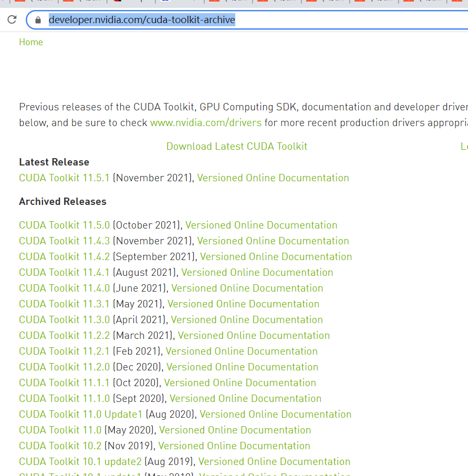Select CUDA Toolkit 11.4.3 link
The width and height of the screenshot is (468, 476).
tap(64, 241)
